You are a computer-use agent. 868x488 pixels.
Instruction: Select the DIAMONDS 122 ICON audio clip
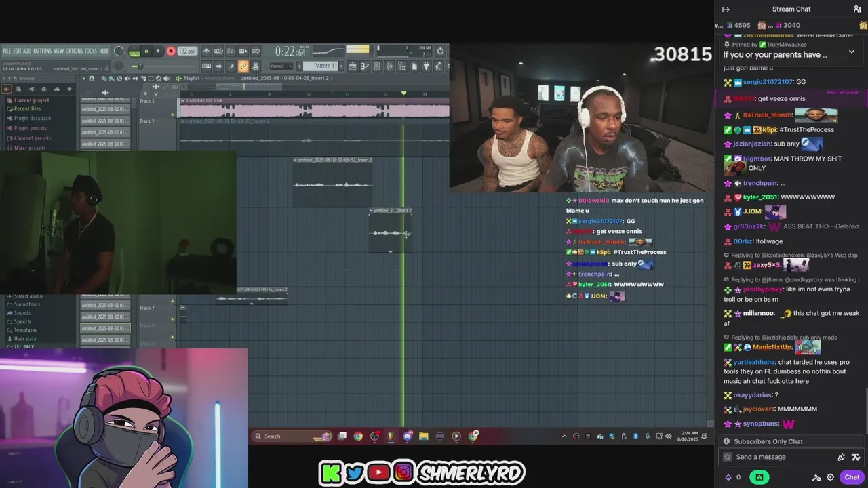tap(314, 108)
